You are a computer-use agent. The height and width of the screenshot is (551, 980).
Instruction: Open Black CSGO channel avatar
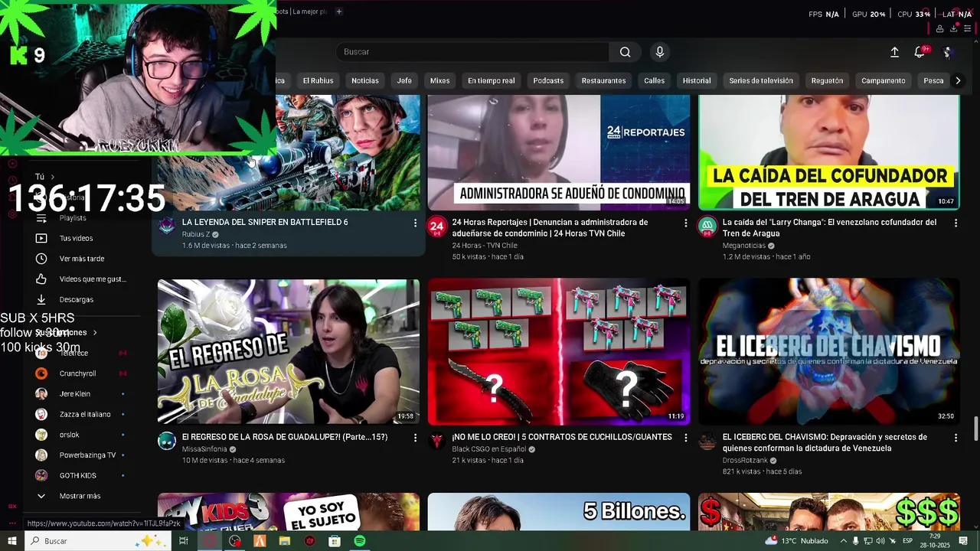click(436, 441)
